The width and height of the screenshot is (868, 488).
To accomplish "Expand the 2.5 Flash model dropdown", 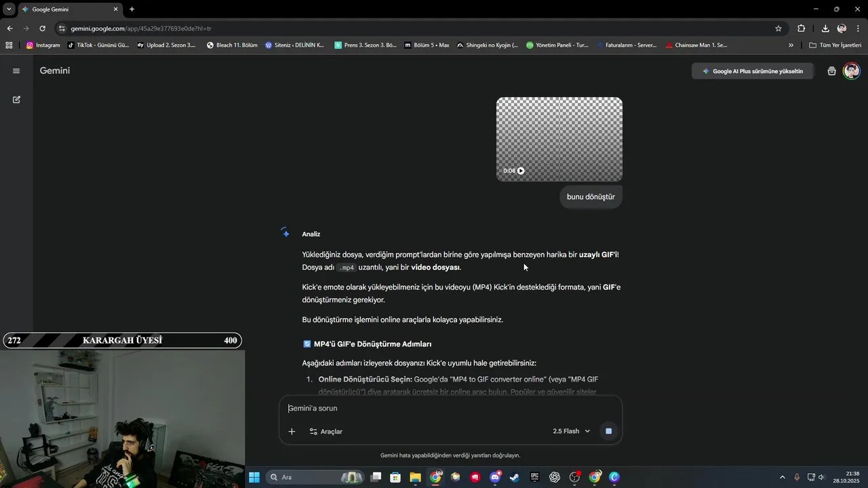I will (572, 431).
